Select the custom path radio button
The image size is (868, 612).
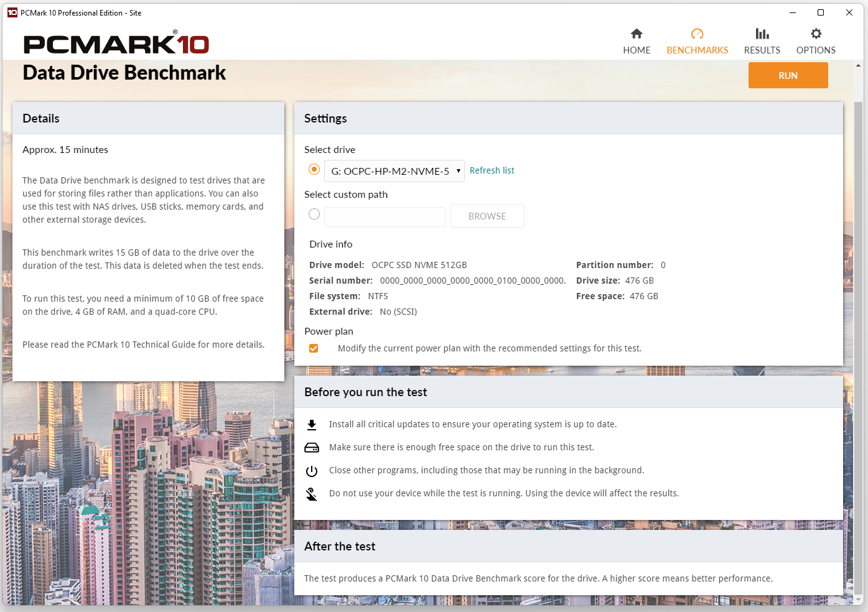tap(314, 214)
